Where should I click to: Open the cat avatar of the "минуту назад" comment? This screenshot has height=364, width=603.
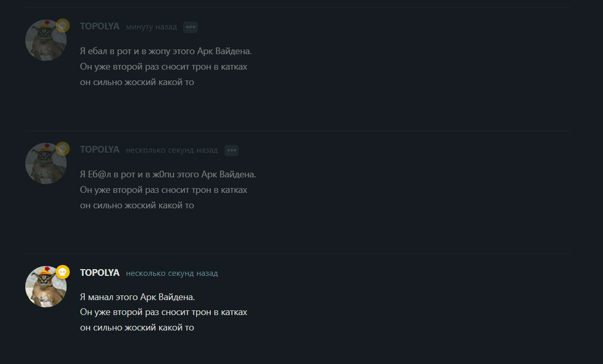pos(46,40)
